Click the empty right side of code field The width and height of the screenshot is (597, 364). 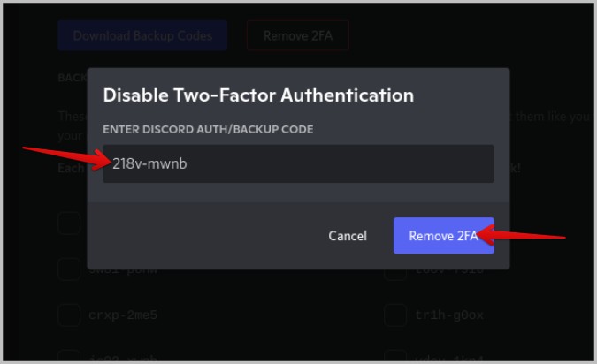coord(398,163)
